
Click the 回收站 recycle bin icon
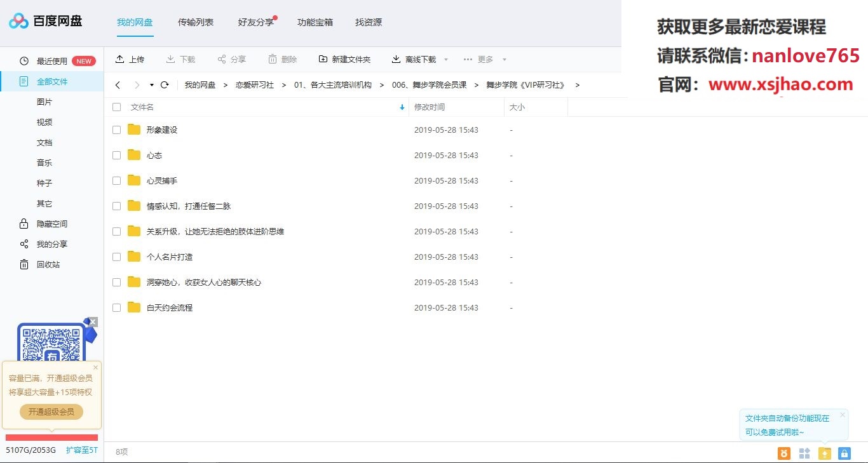point(24,264)
